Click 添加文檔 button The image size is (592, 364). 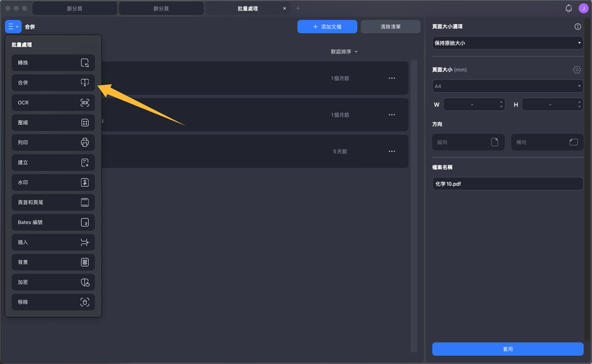tap(327, 27)
